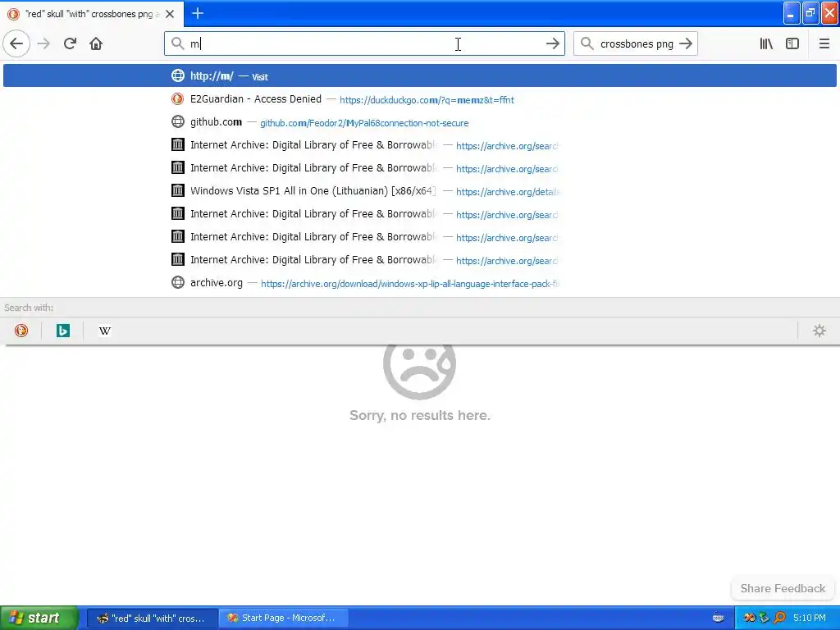This screenshot has width=840, height=630.
Task: Click the globe icon next to github.com
Action: point(178,122)
